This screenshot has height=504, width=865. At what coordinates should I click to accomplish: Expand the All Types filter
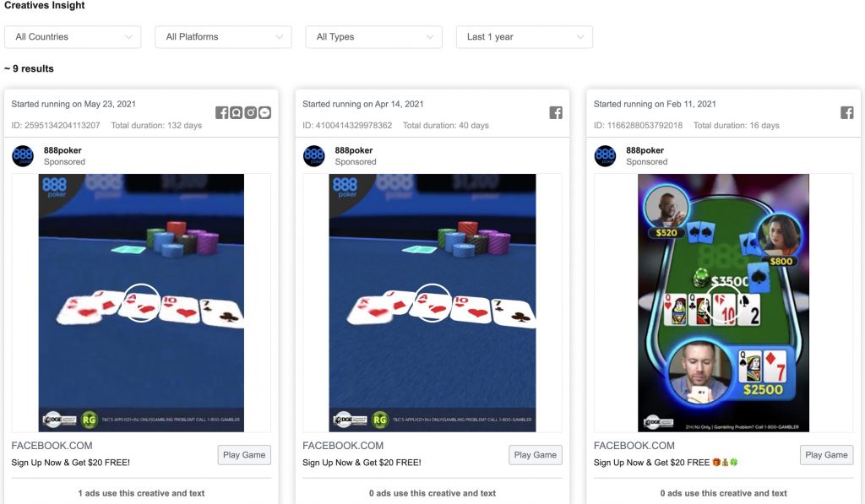click(x=374, y=37)
